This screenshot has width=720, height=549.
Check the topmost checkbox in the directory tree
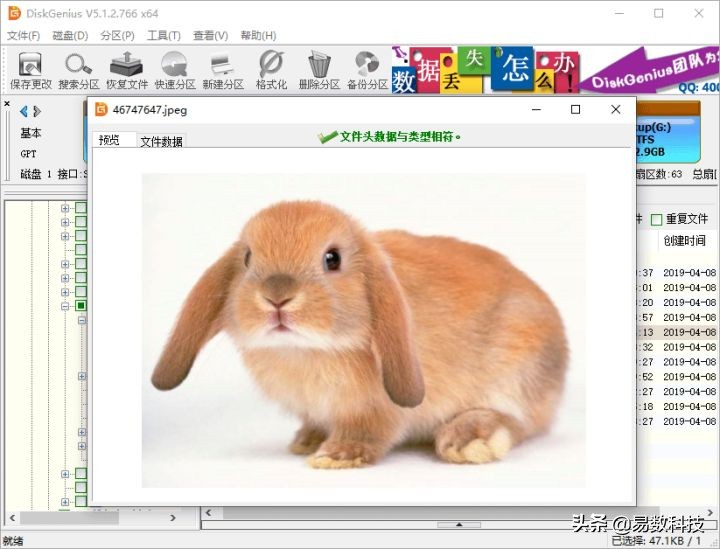(81, 208)
